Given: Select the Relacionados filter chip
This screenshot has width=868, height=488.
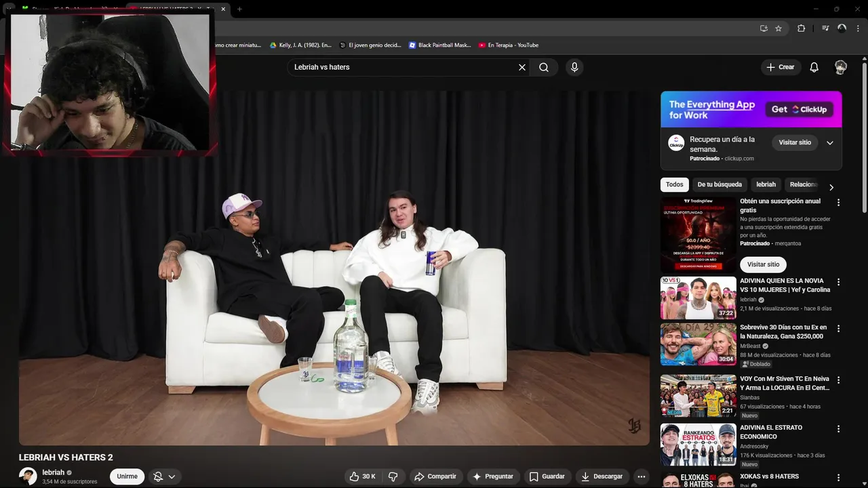Looking at the screenshot, I should coord(804,184).
